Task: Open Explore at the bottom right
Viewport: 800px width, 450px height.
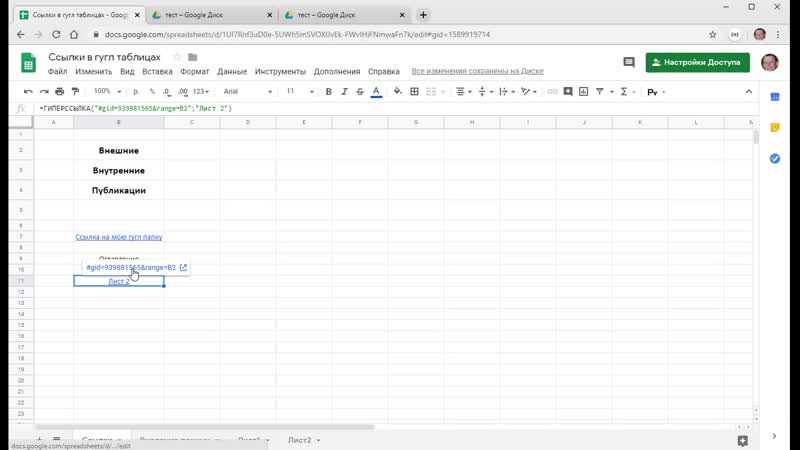Action: [742, 441]
